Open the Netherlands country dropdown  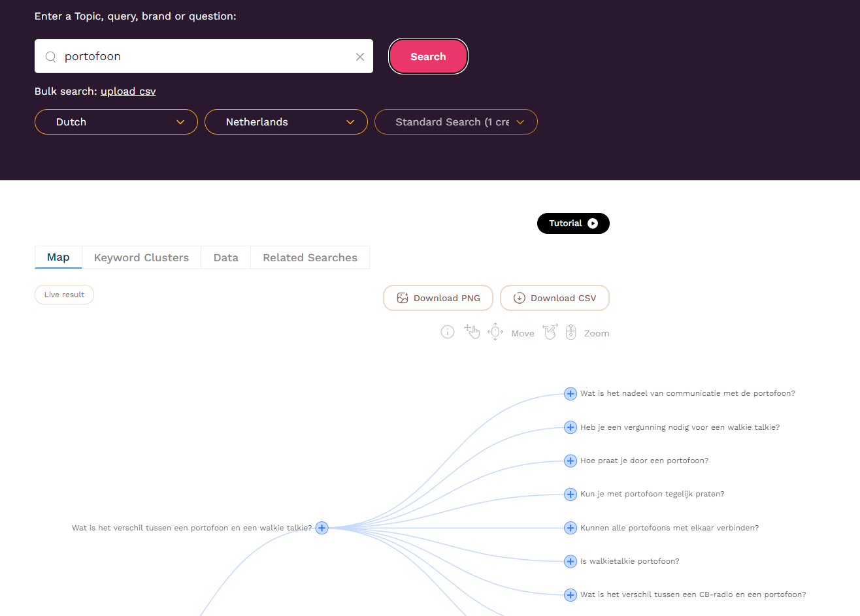click(x=286, y=122)
